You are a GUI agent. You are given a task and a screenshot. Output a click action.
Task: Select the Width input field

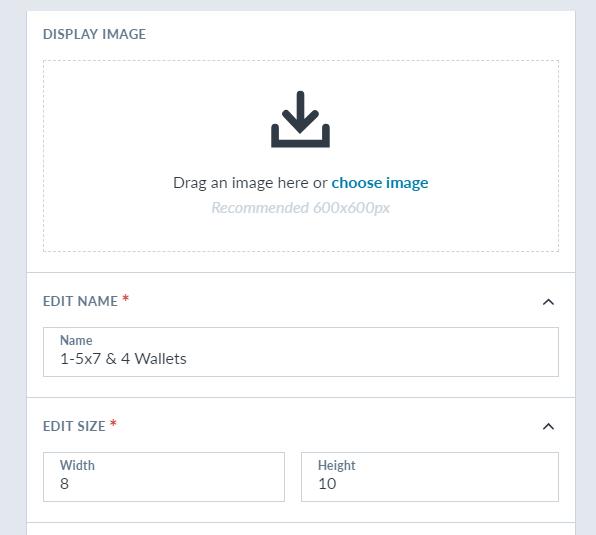point(164,477)
